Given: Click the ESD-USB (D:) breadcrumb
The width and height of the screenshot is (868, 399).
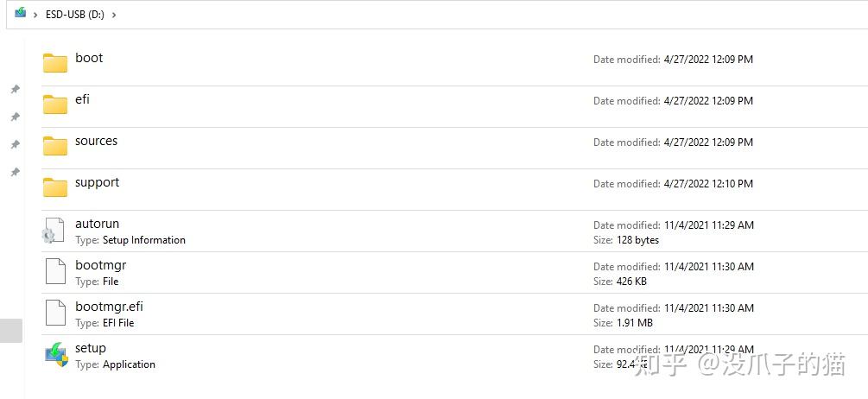Looking at the screenshot, I should (74, 15).
